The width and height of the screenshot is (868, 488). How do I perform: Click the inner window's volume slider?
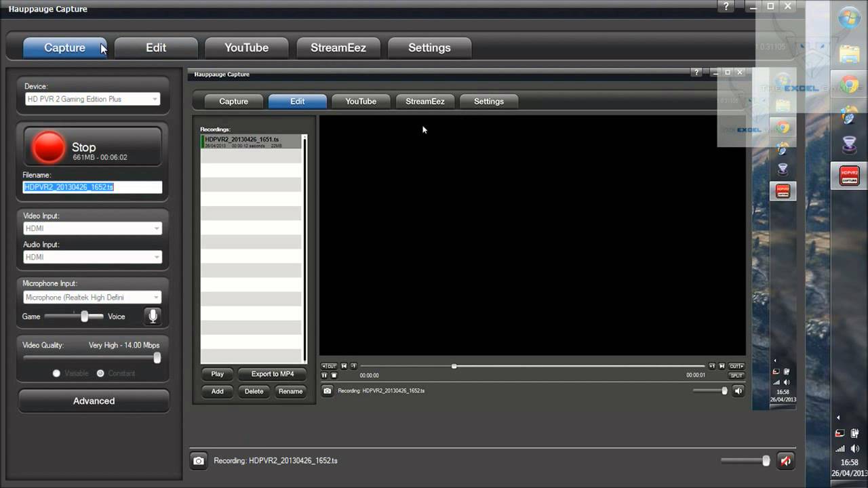710,391
